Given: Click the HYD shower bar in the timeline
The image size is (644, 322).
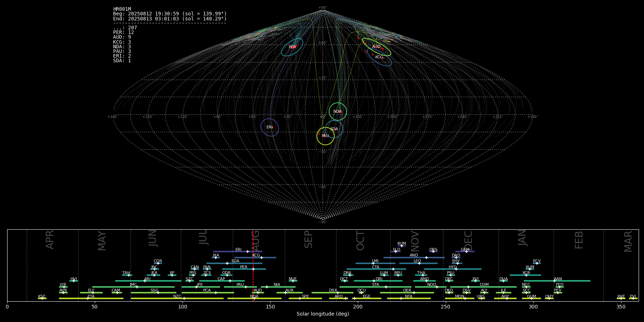Looking at the screenshot, I should (x=453, y=269).
